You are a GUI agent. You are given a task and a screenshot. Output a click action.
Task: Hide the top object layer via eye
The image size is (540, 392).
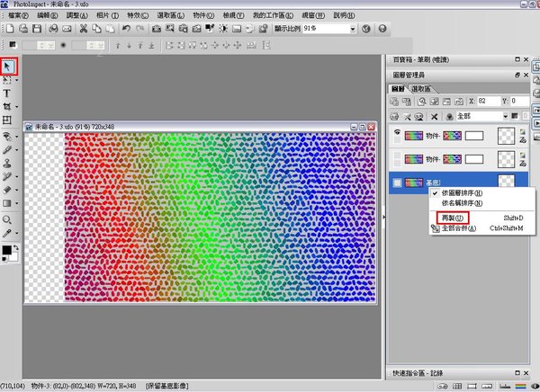coord(398,134)
